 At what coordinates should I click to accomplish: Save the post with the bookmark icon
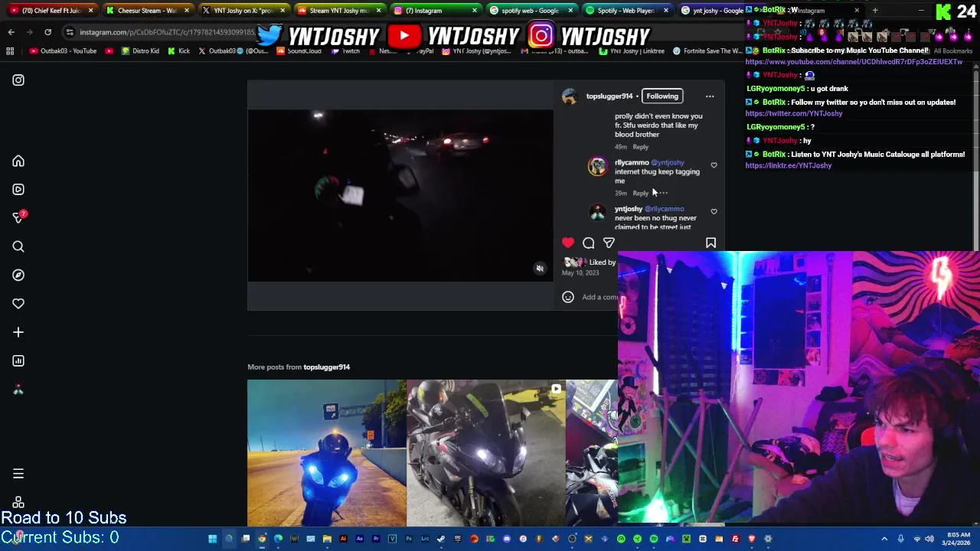click(710, 243)
